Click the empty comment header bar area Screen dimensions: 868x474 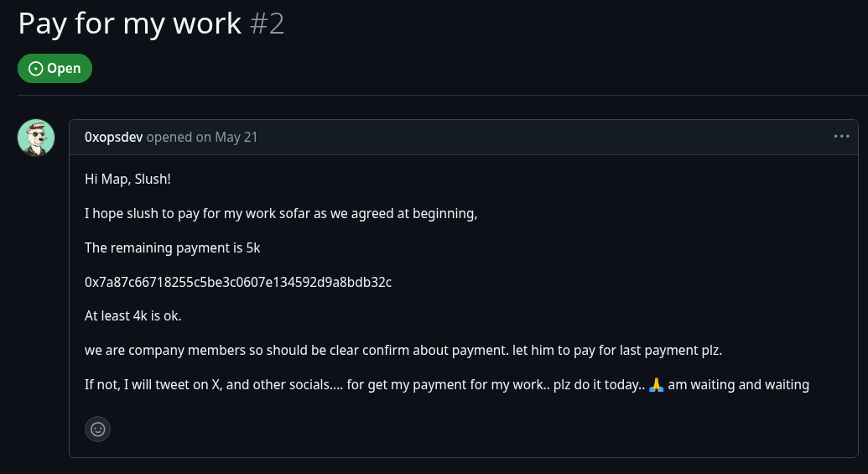point(545,137)
